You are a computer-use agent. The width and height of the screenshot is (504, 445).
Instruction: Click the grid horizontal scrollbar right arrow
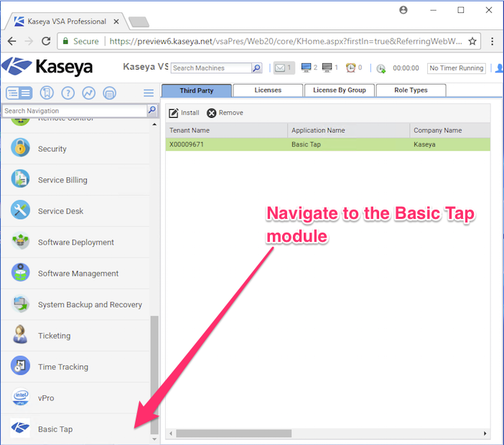click(485, 434)
